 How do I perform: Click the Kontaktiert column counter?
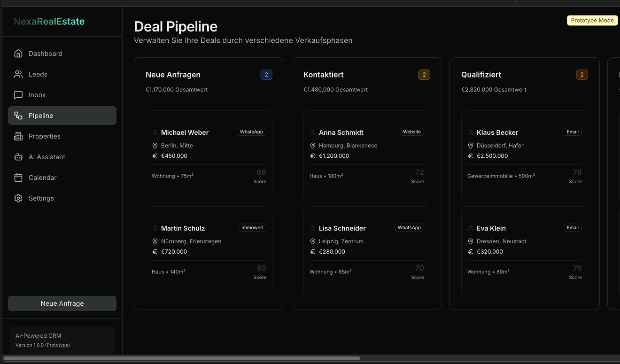[424, 74]
